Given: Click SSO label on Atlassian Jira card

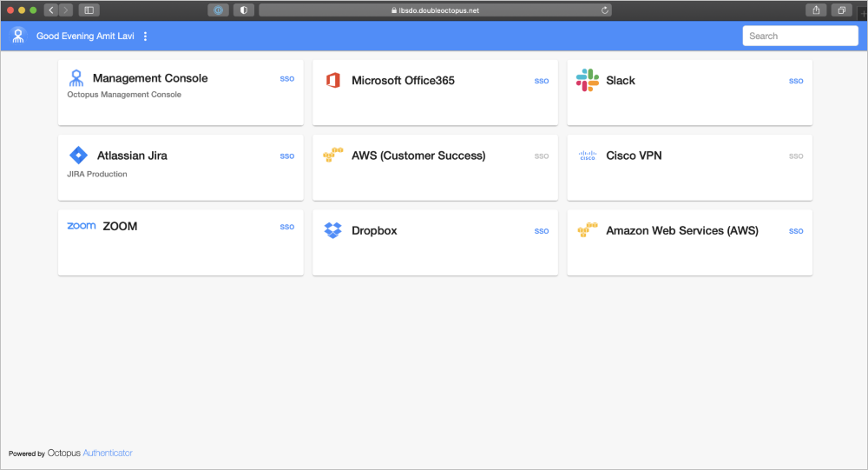Looking at the screenshot, I should pos(286,156).
